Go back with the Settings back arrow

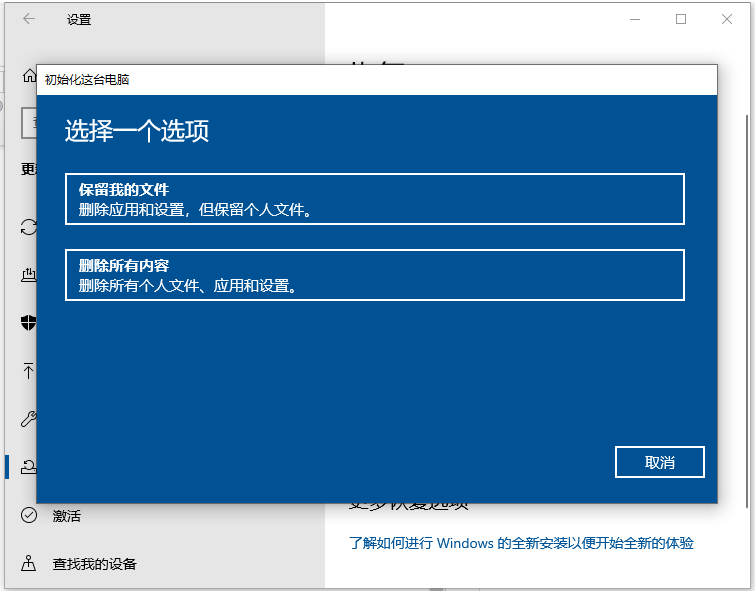click(29, 19)
